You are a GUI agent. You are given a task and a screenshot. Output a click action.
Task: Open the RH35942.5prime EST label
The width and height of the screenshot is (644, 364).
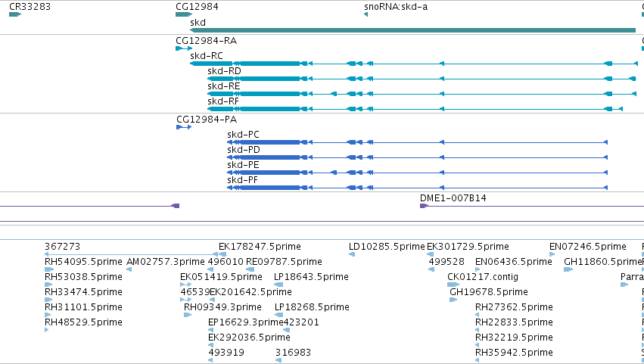pyautogui.click(x=514, y=353)
